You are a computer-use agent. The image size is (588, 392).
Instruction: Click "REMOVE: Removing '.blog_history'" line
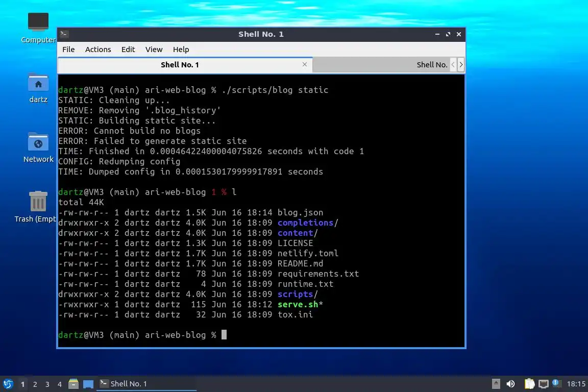pos(139,110)
